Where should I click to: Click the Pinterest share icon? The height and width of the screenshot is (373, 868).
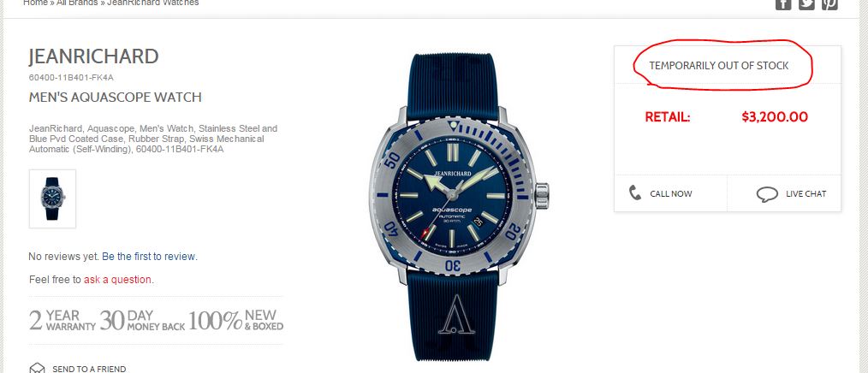(x=829, y=4)
